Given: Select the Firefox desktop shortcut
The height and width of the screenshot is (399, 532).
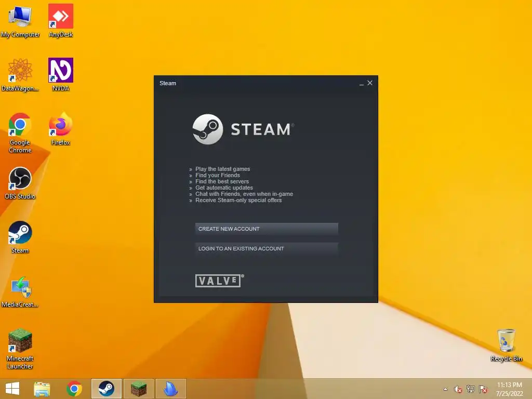Looking at the screenshot, I should pos(61,129).
